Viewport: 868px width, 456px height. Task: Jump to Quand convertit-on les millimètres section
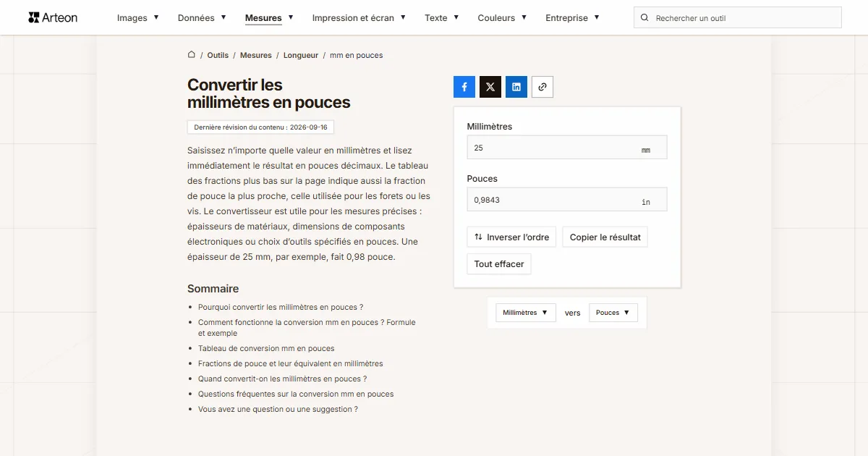(x=283, y=379)
